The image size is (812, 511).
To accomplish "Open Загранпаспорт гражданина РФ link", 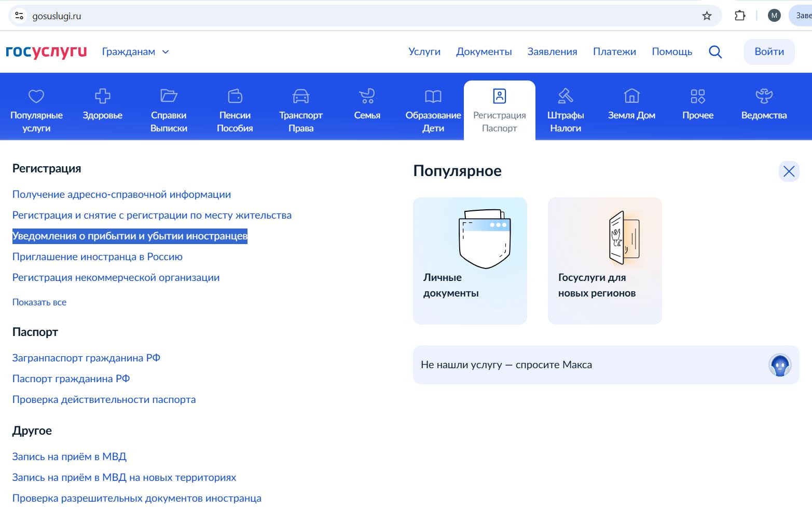I will [x=86, y=358].
